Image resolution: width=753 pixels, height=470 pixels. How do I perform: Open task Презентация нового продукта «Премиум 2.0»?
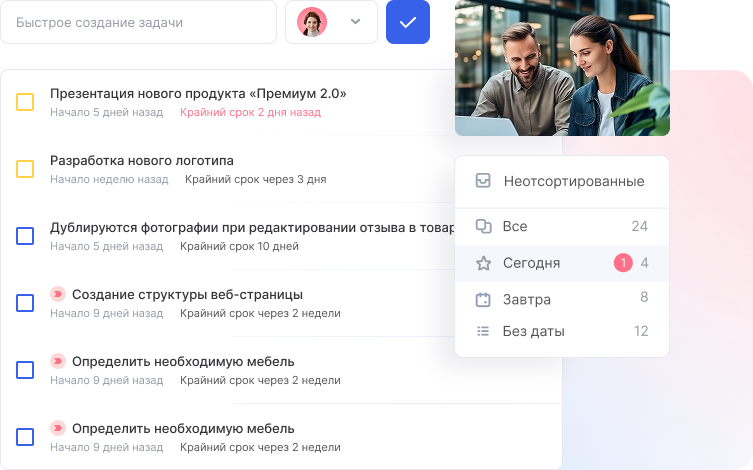198,94
